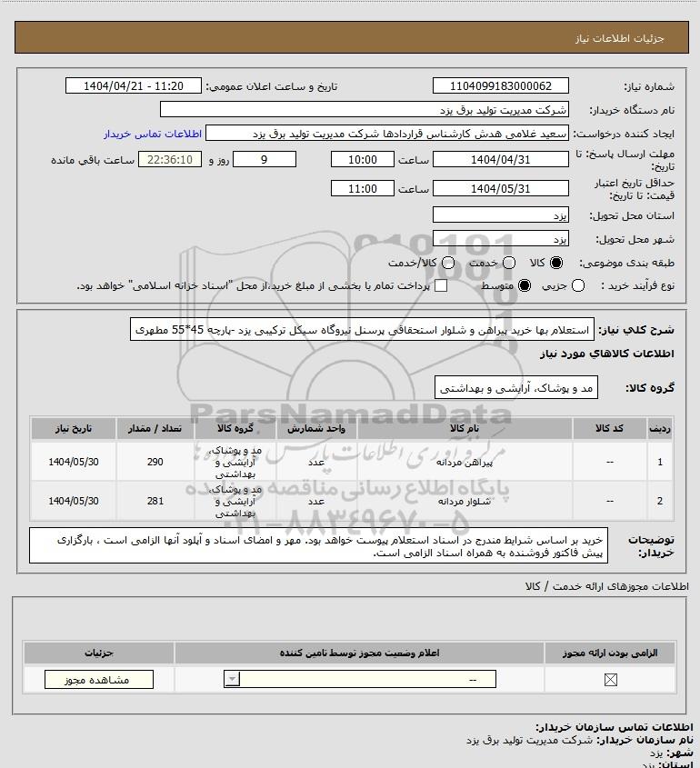Click quantity 281 cell

[x=155, y=501]
